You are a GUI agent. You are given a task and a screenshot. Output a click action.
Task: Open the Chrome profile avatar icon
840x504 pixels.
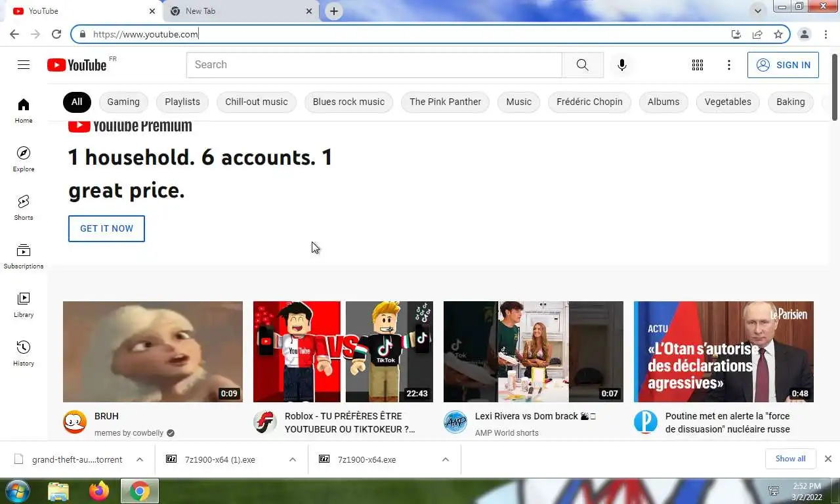point(805,34)
